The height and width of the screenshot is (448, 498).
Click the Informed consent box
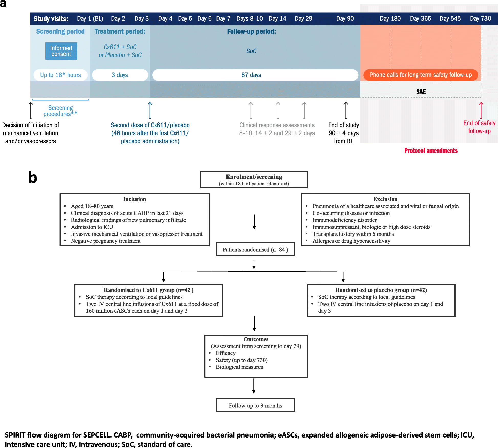coord(61,51)
